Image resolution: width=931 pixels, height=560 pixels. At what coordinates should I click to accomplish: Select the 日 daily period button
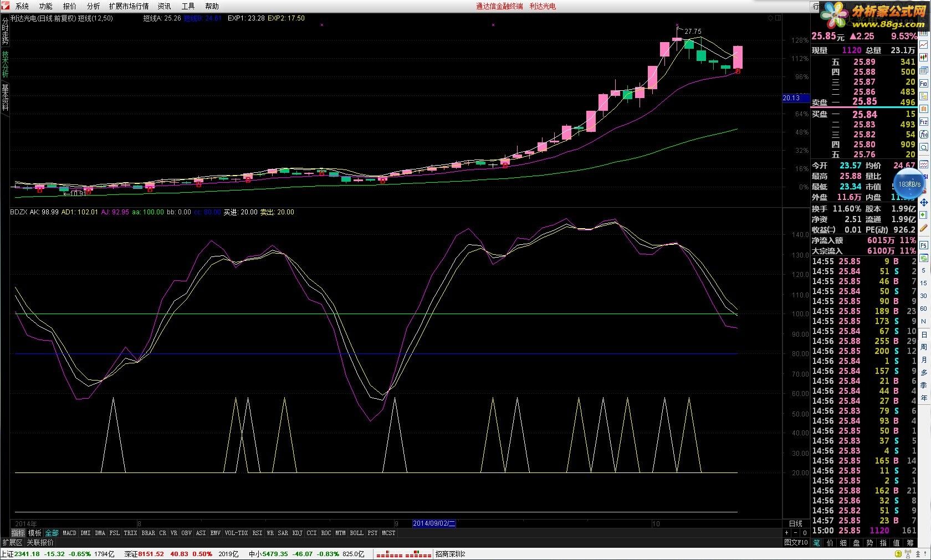[924, 334]
